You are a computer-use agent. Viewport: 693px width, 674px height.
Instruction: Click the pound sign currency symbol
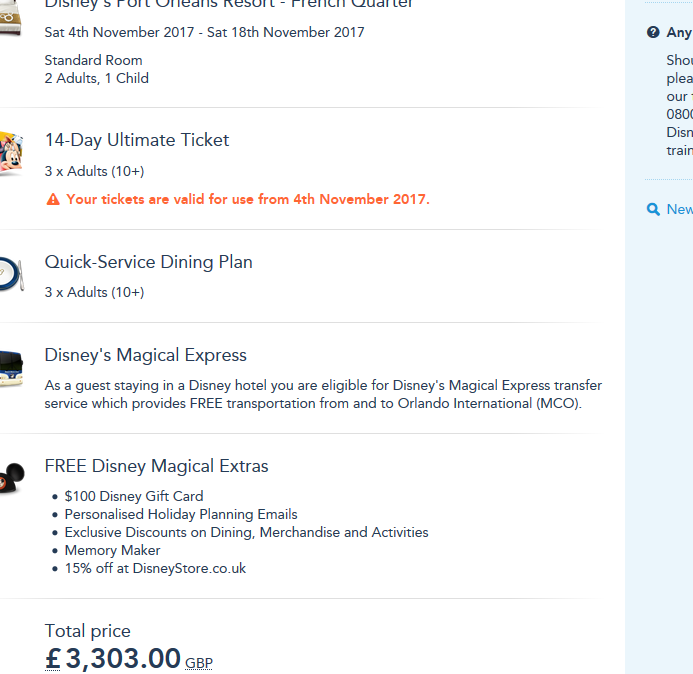(x=53, y=659)
